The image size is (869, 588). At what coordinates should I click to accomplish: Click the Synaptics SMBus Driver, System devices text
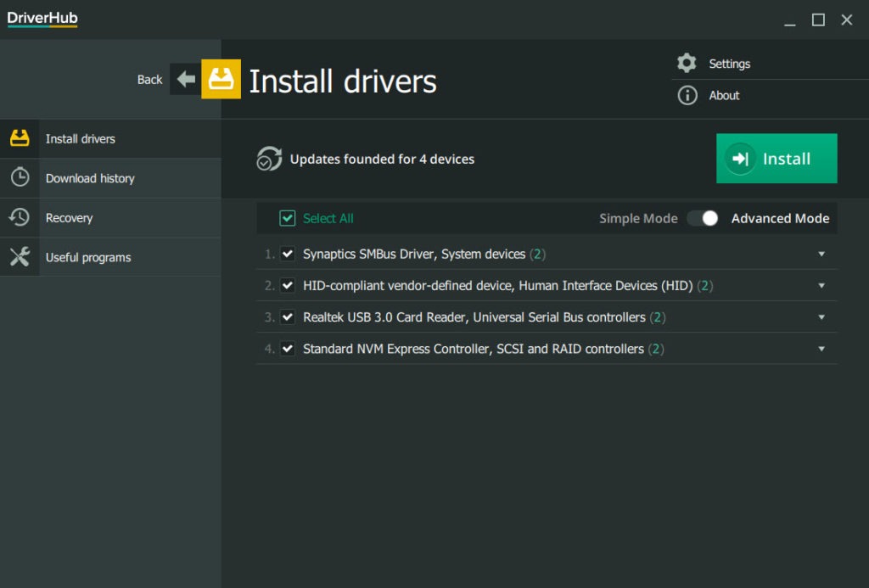pyautogui.click(x=414, y=254)
